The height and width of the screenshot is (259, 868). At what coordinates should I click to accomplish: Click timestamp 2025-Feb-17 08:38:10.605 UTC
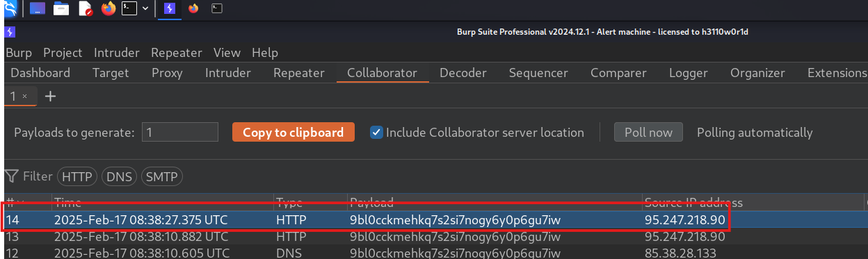pos(141,253)
